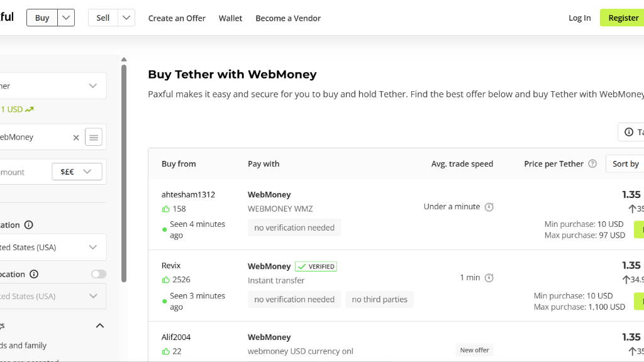Click the Price per Tether help icon
The height and width of the screenshot is (362, 644).
(x=592, y=164)
